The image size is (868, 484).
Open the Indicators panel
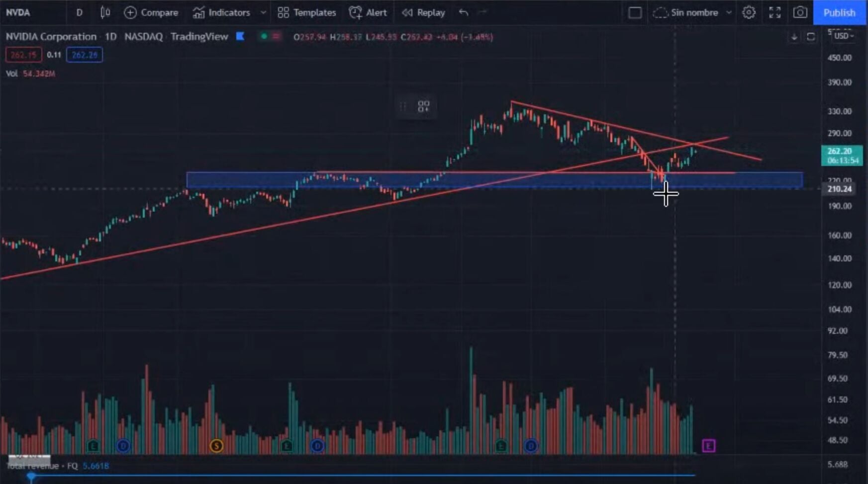[221, 12]
